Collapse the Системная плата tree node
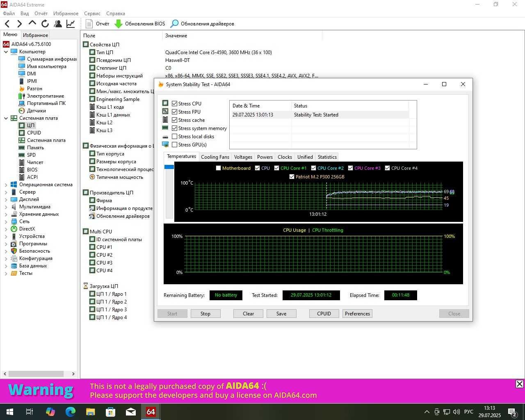 pos(6,118)
